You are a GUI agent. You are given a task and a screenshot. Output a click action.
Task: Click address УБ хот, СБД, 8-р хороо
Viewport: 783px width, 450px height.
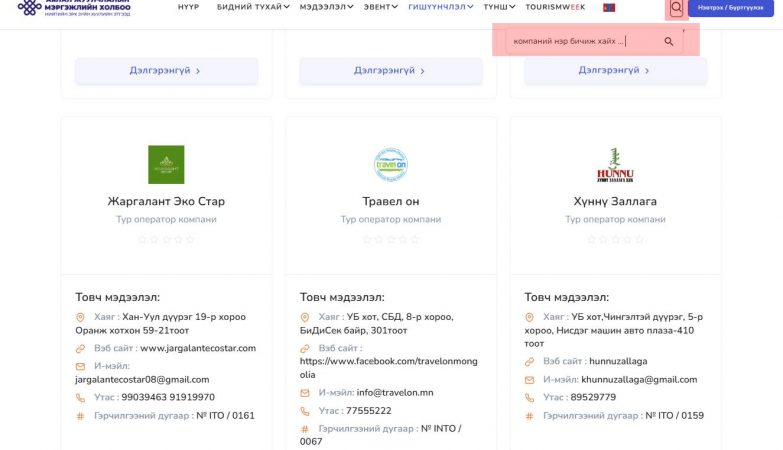click(x=400, y=317)
